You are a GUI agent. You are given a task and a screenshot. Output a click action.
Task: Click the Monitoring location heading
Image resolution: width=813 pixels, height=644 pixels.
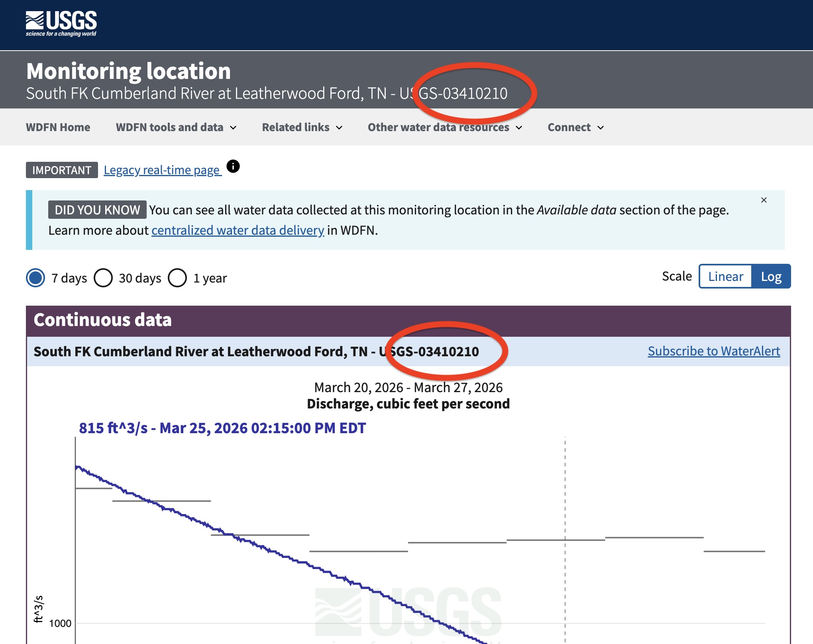coord(128,71)
